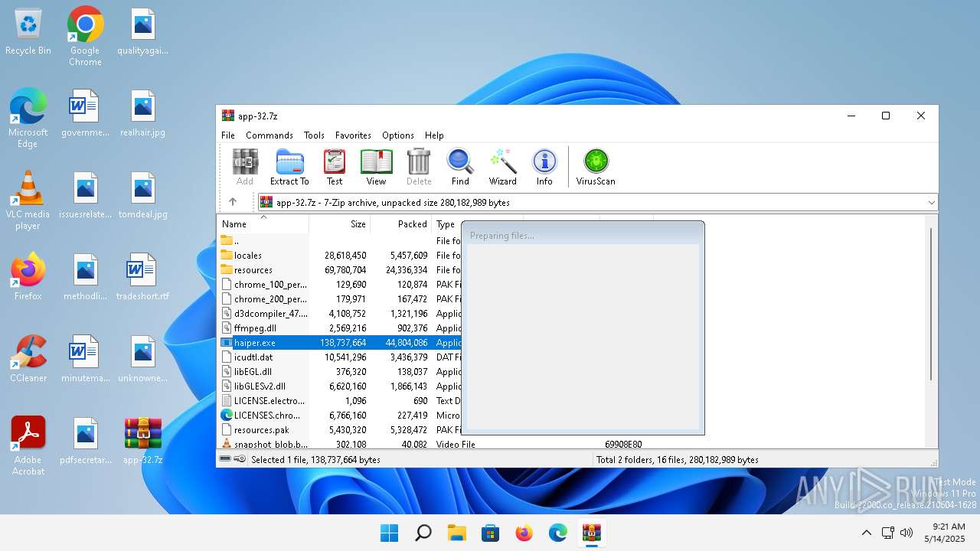980x551 pixels.
Task: Open the Wizard tool
Action: tap(503, 167)
